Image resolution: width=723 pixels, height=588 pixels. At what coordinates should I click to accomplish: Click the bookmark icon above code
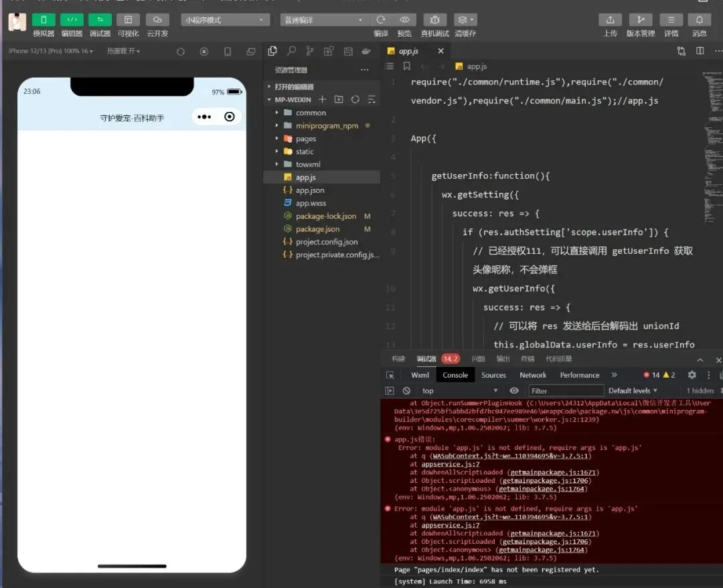click(x=407, y=66)
